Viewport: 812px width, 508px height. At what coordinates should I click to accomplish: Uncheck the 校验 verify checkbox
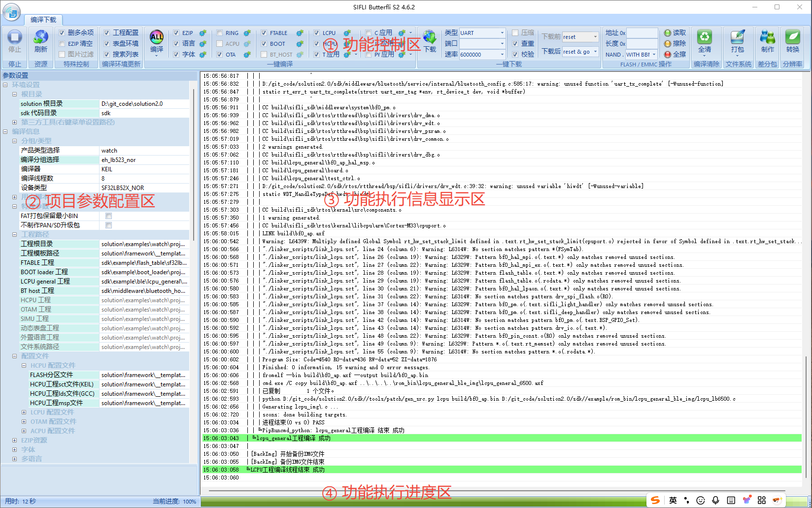click(x=515, y=54)
